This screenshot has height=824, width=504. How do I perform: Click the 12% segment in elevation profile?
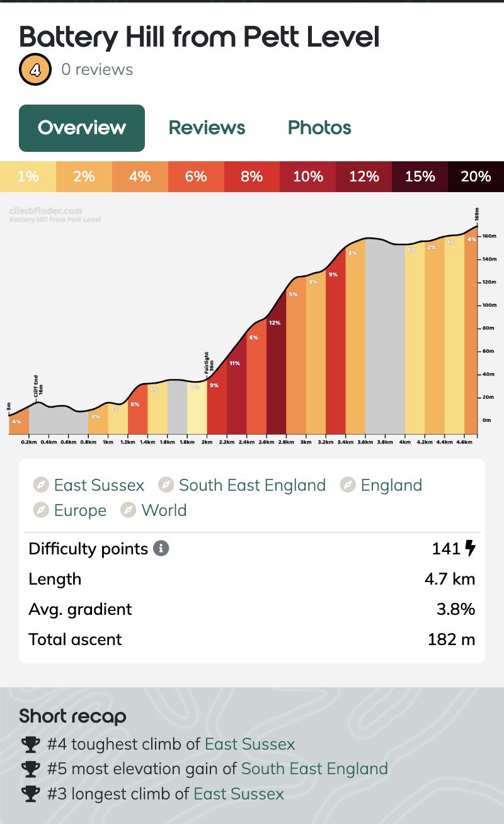[x=275, y=378]
